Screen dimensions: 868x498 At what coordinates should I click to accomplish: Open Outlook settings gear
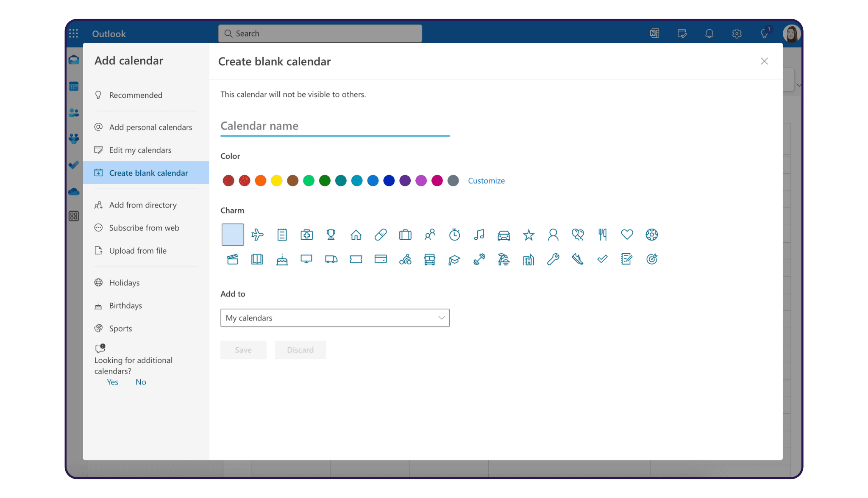coord(737,33)
